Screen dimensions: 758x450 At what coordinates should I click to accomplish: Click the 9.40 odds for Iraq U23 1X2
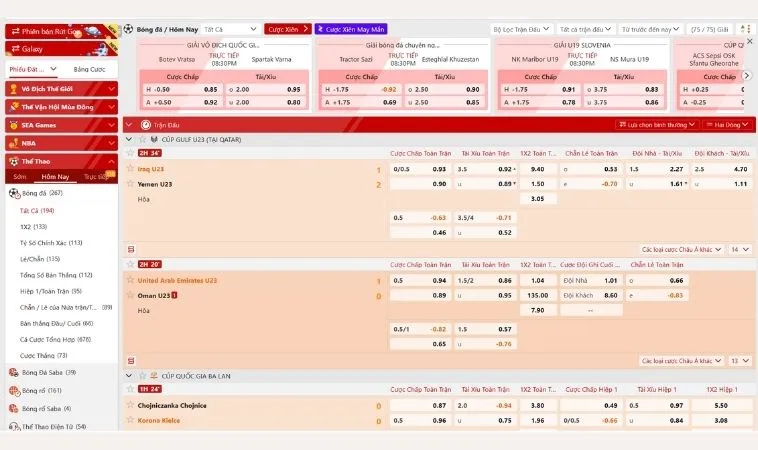[x=537, y=169]
